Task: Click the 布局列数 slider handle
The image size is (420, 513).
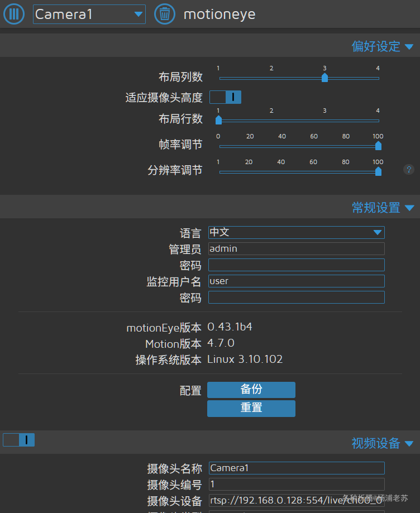Action: tap(324, 78)
